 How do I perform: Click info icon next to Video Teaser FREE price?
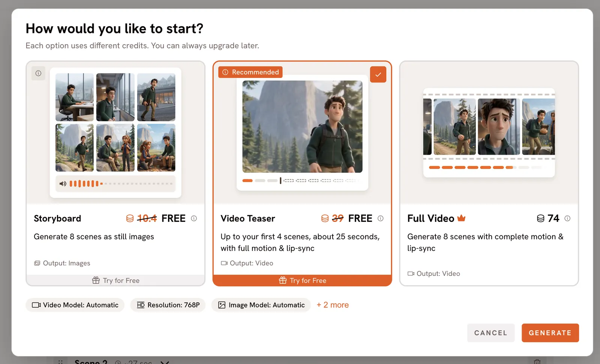pos(381,218)
